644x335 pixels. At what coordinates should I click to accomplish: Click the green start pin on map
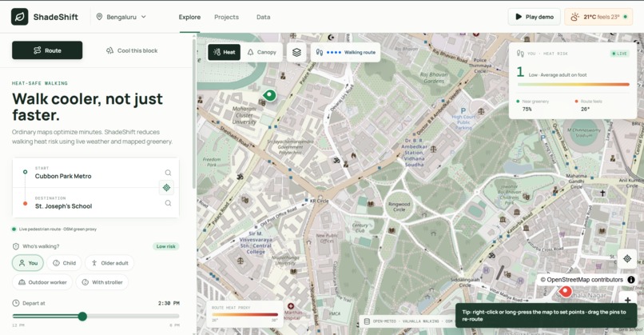click(x=269, y=95)
